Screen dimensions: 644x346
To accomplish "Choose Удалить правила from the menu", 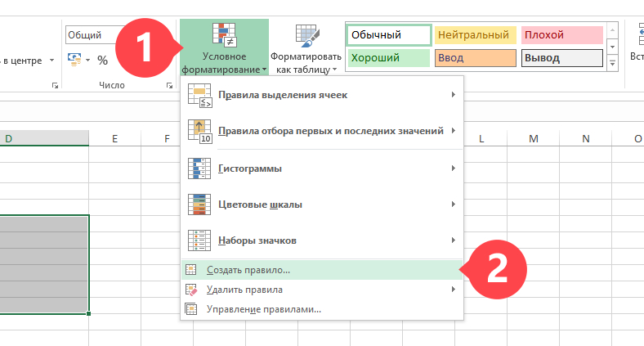I will pyautogui.click(x=322, y=290).
